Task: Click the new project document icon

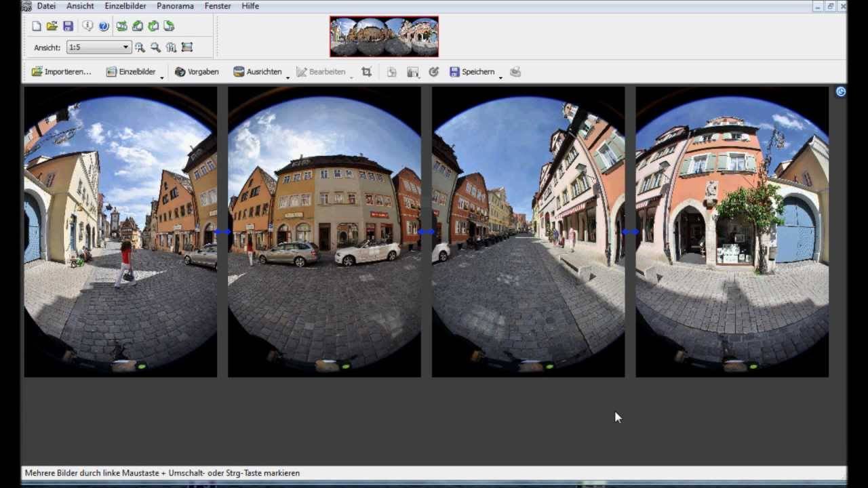Action: click(37, 26)
